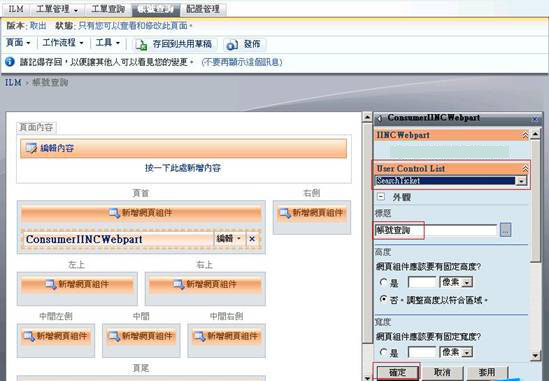549x381 pixels.
Task: Click the height value input box
Action: point(422,282)
